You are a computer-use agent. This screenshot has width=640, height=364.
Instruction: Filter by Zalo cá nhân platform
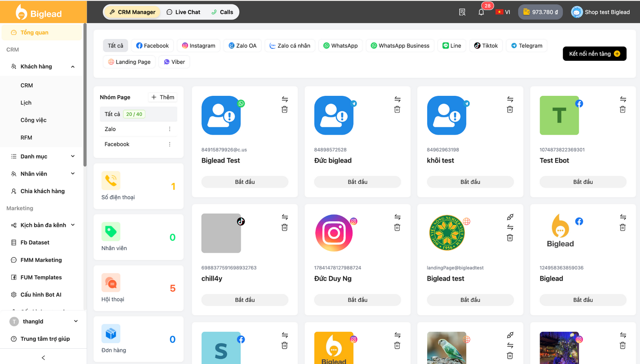click(x=290, y=46)
